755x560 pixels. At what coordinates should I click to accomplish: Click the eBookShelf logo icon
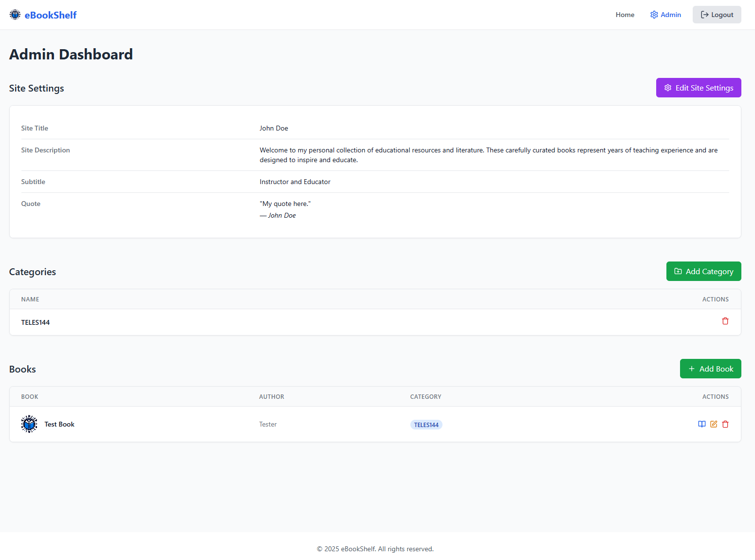15,15
